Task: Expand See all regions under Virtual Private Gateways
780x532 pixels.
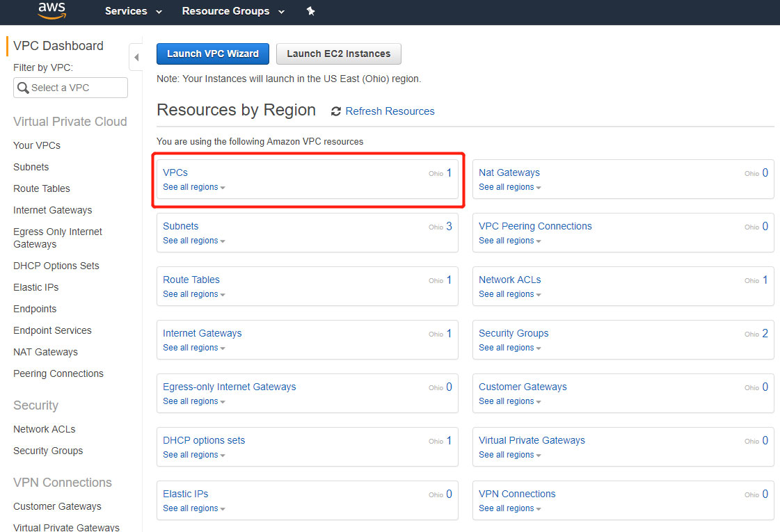Action: coord(510,455)
